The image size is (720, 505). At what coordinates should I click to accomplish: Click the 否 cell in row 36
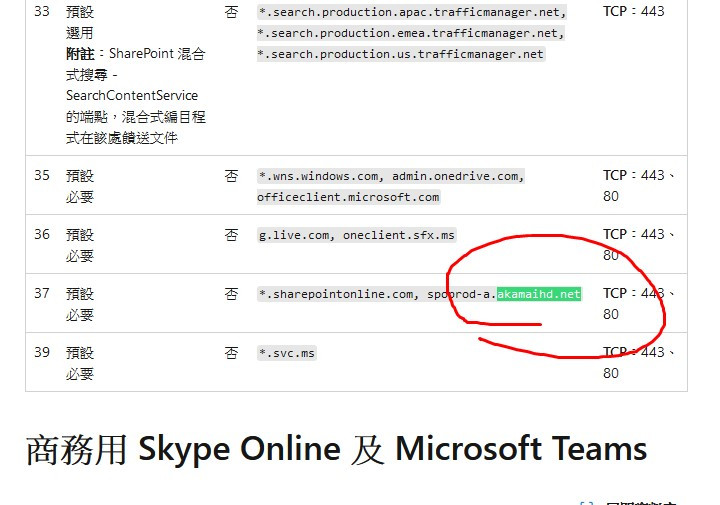click(x=231, y=235)
